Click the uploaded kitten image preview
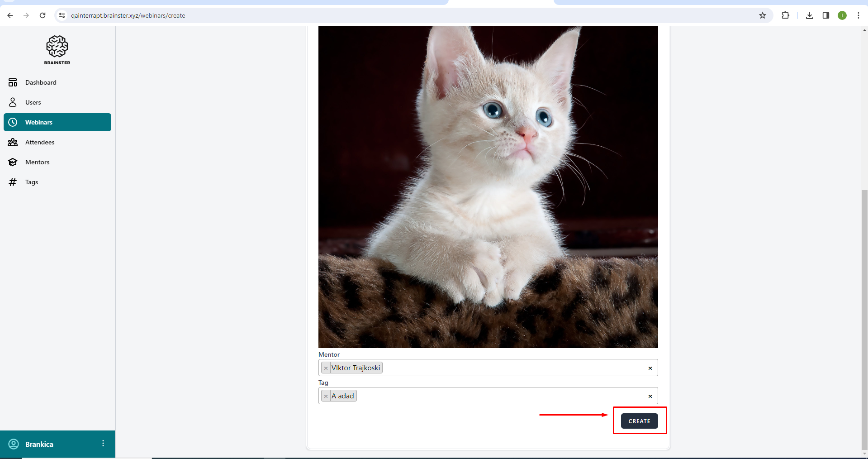The height and width of the screenshot is (459, 868). tap(488, 186)
